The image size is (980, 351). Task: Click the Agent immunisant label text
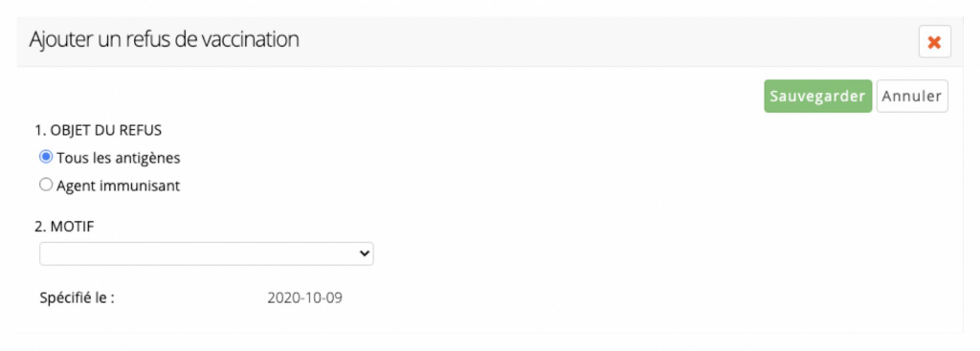118,186
